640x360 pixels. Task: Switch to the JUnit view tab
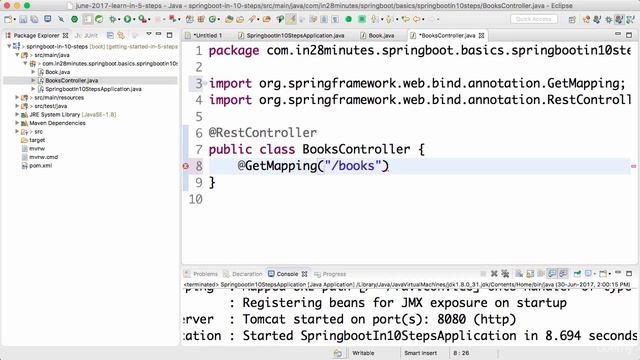click(x=87, y=36)
